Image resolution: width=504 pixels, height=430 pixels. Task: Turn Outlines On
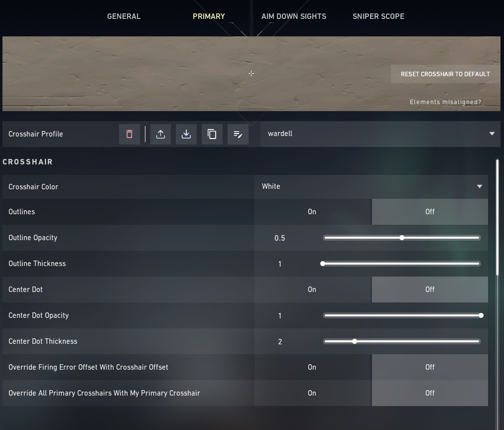point(313,212)
